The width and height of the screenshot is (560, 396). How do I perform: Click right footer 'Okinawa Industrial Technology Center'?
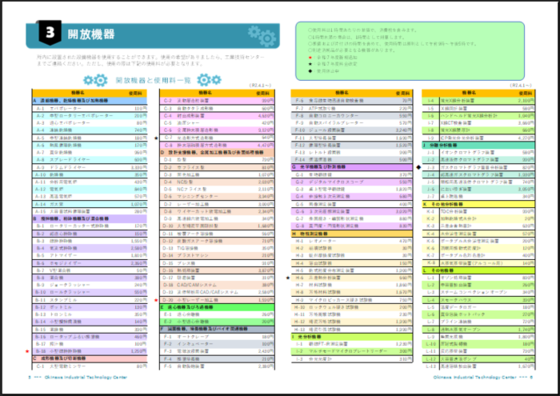[x=475, y=377]
